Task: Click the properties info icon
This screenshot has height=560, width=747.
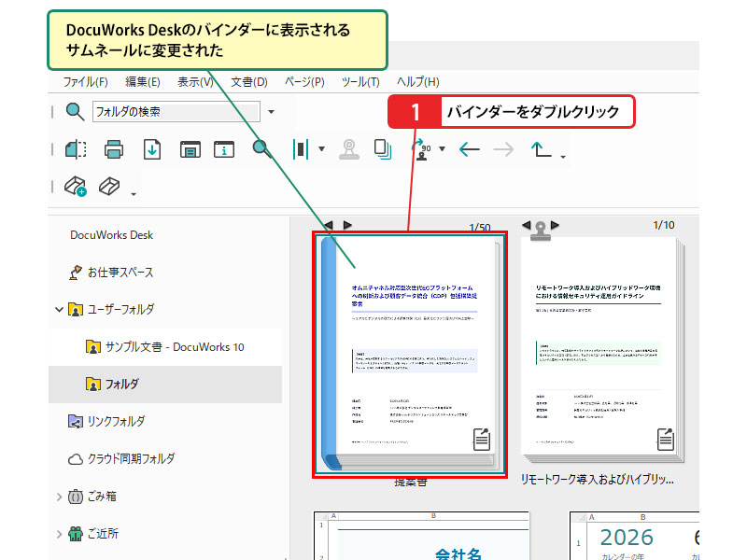Action: tap(224, 149)
